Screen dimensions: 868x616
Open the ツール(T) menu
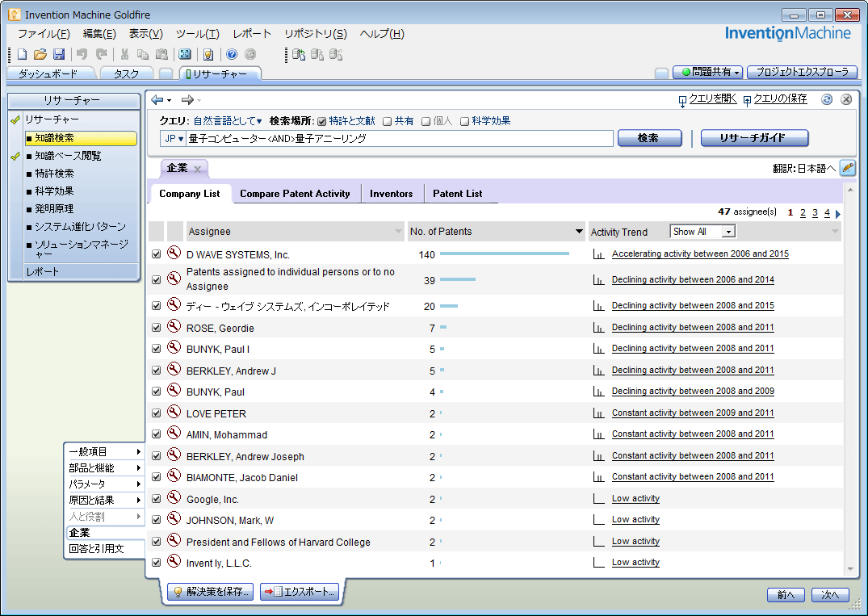pyautogui.click(x=198, y=34)
